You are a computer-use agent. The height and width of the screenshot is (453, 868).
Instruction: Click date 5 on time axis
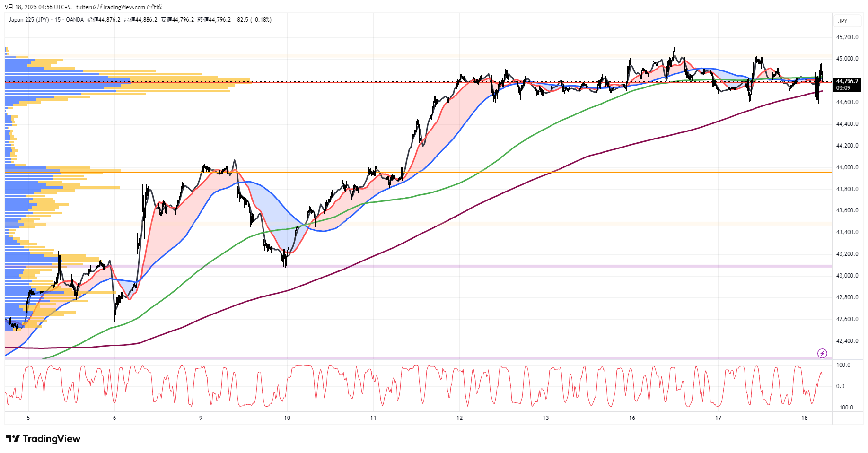click(x=28, y=418)
